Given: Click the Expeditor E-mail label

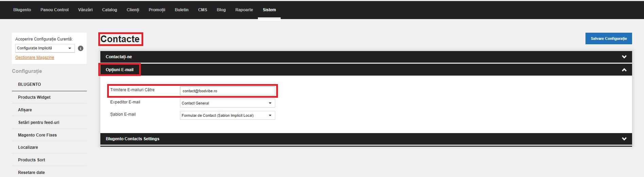Looking at the screenshot, I should point(125,102).
